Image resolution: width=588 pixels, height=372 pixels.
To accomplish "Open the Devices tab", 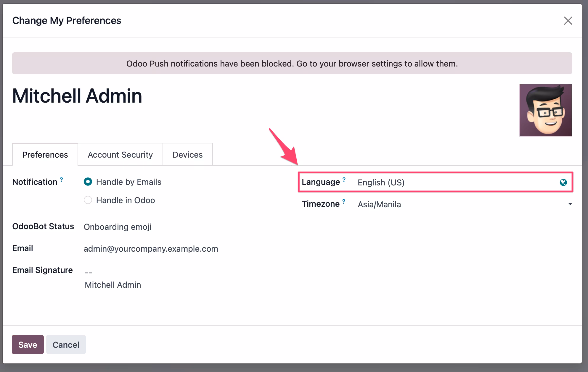I will pos(187,155).
